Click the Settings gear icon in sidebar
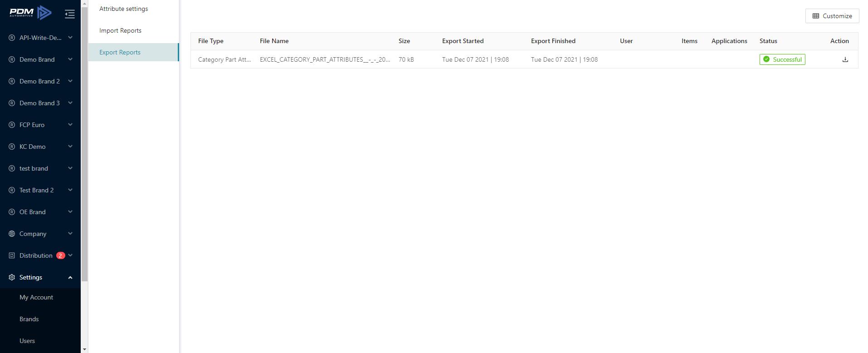868x353 pixels. point(12,277)
